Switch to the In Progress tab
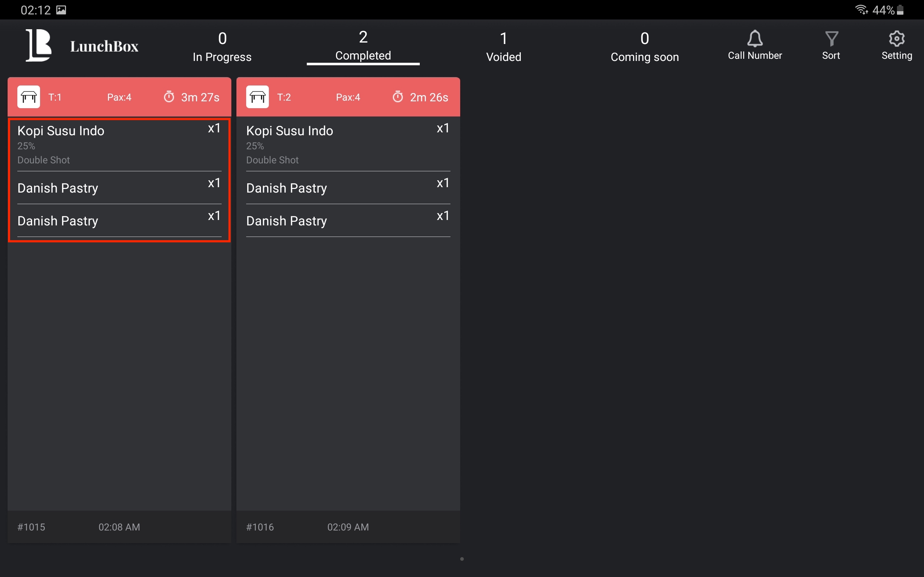Image resolution: width=924 pixels, height=577 pixels. pyautogui.click(x=222, y=46)
